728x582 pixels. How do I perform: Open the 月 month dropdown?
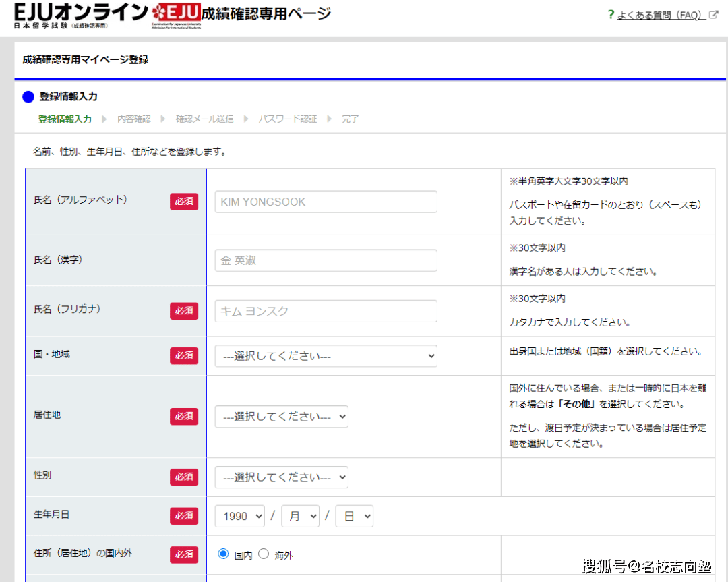300,516
